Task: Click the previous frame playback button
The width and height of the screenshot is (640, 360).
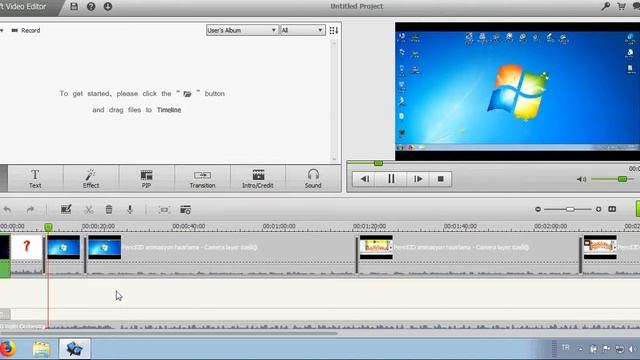Action: (x=365, y=179)
